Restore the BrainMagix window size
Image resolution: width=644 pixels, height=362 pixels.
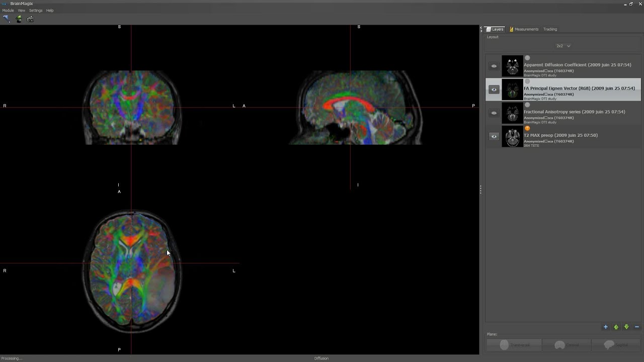point(631,4)
